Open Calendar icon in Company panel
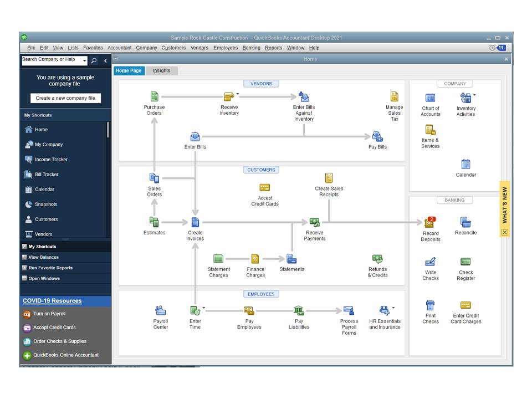Screen dimensions: 532x399 (466, 164)
